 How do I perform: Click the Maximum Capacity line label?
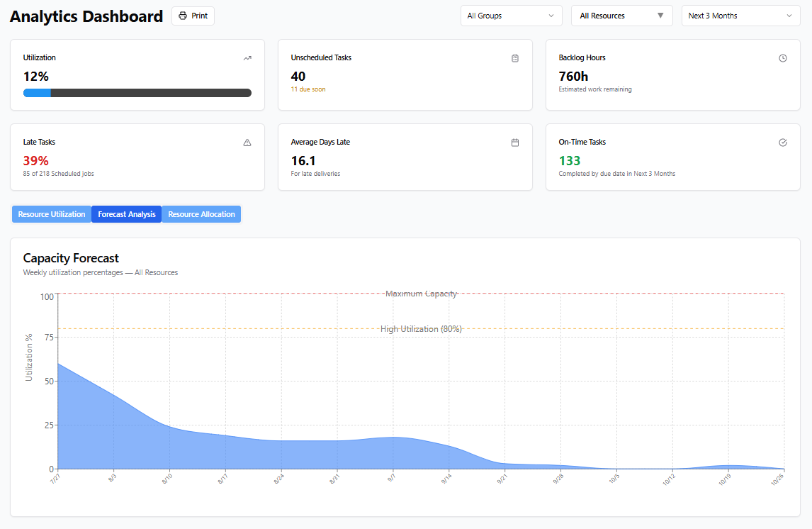pos(421,294)
